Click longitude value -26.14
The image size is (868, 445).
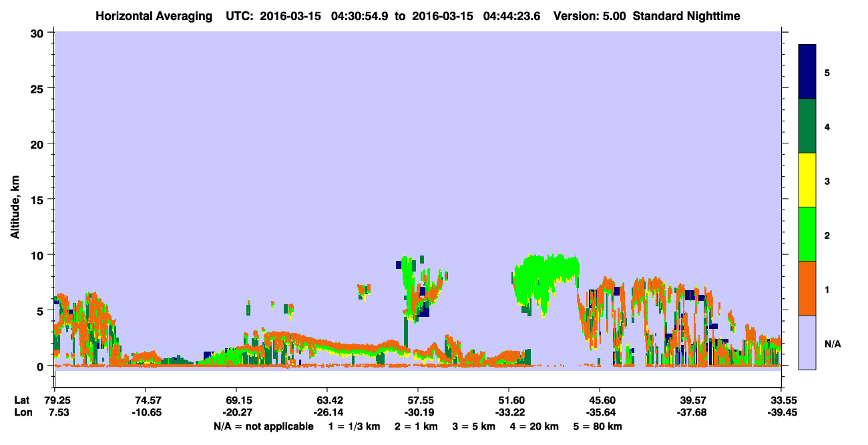click(327, 413)
